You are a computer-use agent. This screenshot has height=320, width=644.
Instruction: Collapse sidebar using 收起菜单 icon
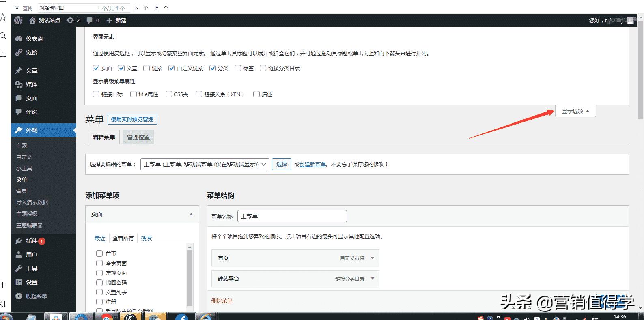19,296
